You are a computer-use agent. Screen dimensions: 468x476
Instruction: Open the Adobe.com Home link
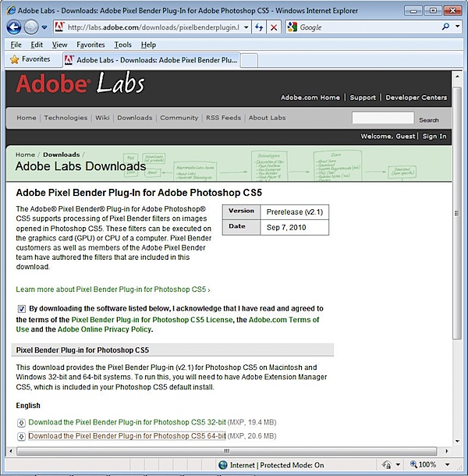(x=310, y=98)
